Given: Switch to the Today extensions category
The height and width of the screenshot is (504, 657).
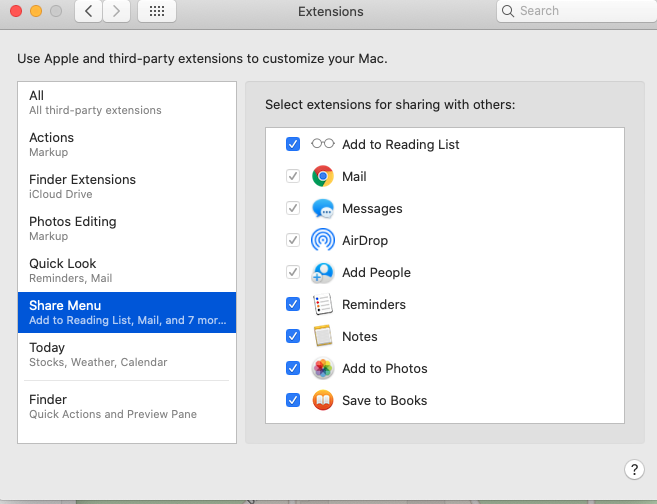Looking at the screenshot, I should 127,354.
